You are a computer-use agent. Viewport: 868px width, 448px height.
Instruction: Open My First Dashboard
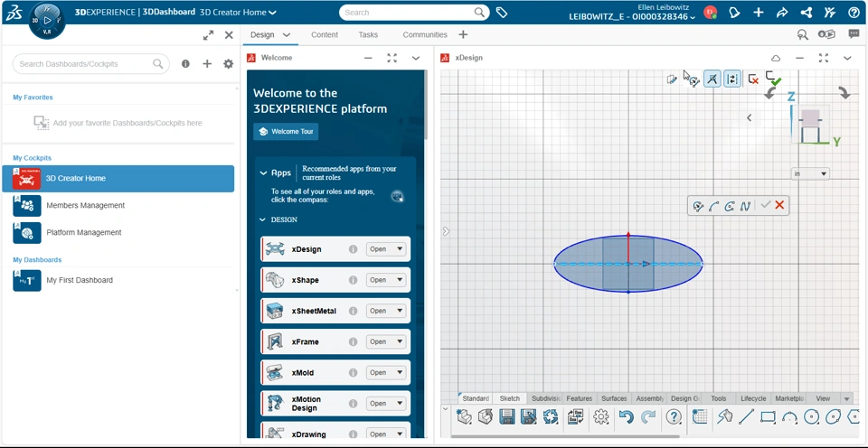[x=118, y=280]
